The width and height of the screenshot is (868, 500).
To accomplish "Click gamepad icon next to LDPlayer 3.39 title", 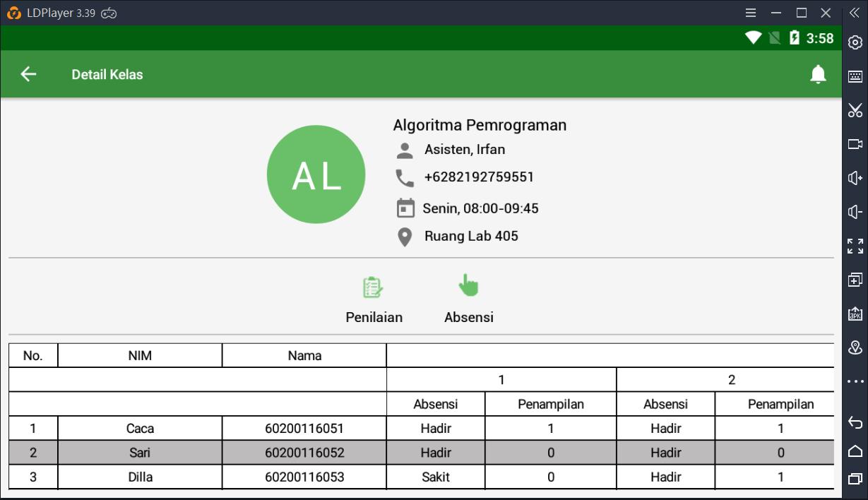I will pyautogui.click(x=109, y=13).
